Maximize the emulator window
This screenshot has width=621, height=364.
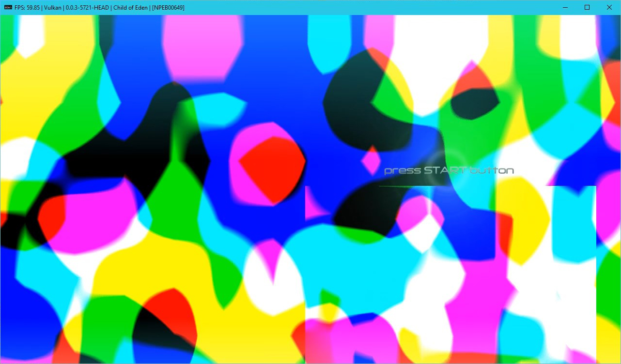[x=587, y=7]
